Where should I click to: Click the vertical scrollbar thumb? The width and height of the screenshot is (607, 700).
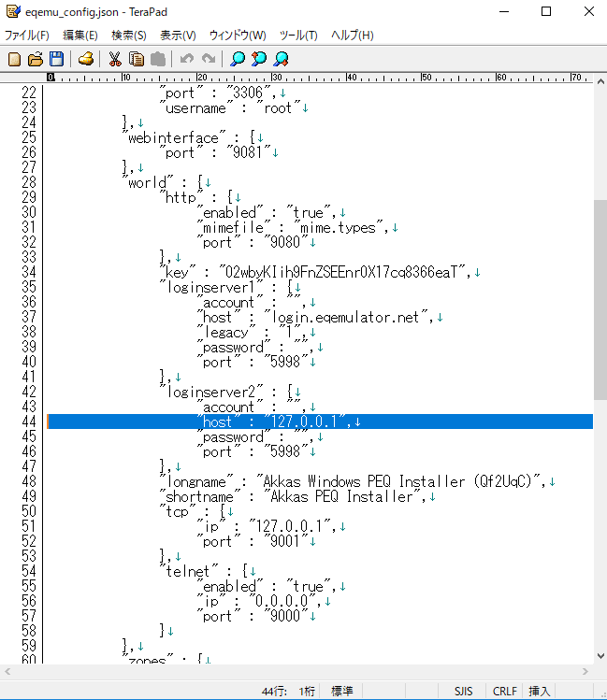(600, 299)
